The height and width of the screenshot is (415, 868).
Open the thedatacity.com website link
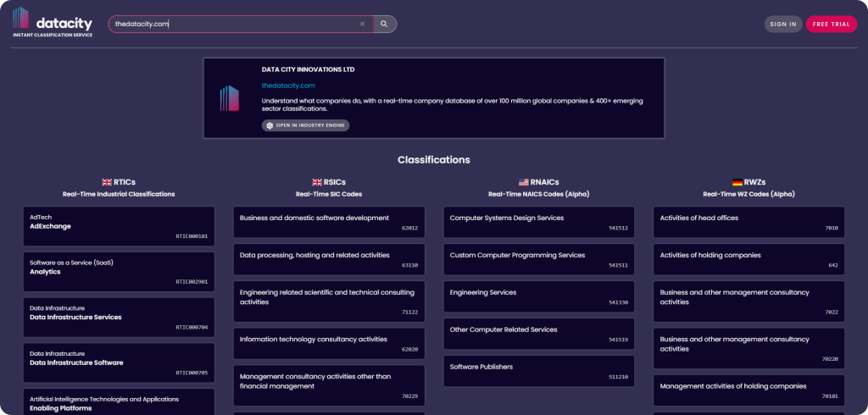[288, 86]
